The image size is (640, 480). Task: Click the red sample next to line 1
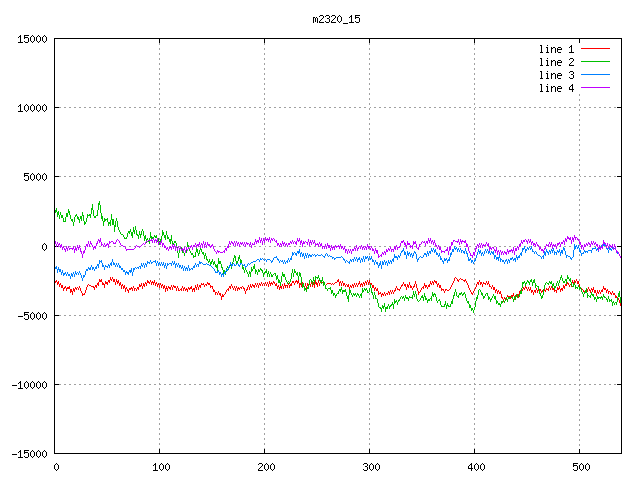(595, 49)
